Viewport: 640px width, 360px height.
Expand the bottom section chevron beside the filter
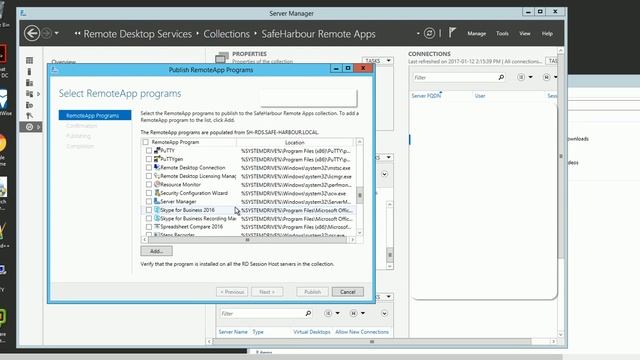click(x=384, y=313)
